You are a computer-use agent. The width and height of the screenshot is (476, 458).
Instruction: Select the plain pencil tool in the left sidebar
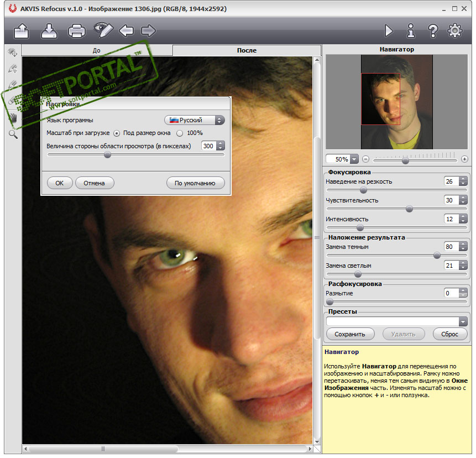pyautogui.click(x=13, y=85)
